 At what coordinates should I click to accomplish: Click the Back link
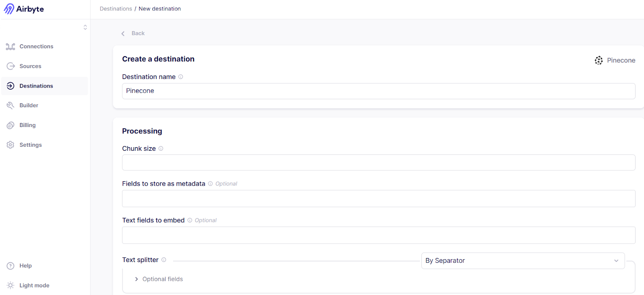[138, 33]
